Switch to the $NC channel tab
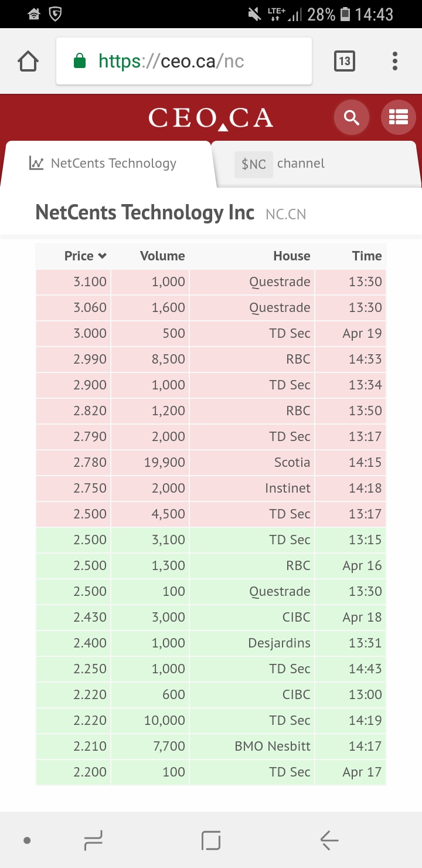 pyautogui.click(x=316, y=164)
